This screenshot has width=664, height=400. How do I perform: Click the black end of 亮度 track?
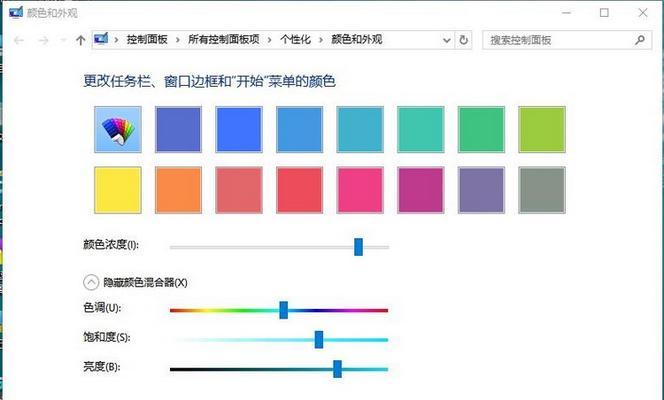174,370
